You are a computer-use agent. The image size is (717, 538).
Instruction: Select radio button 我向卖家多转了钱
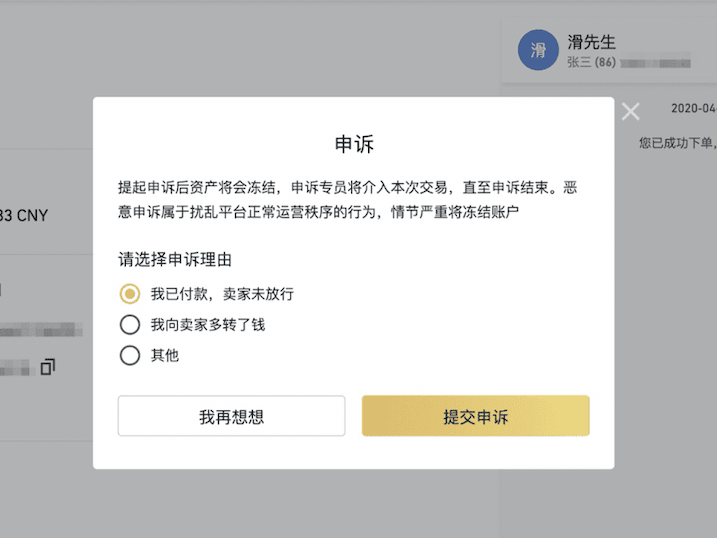point(130,325)
